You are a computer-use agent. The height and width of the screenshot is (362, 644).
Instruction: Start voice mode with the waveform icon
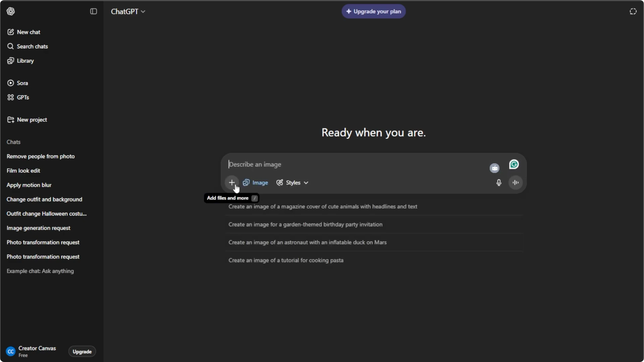coord(516,183)
